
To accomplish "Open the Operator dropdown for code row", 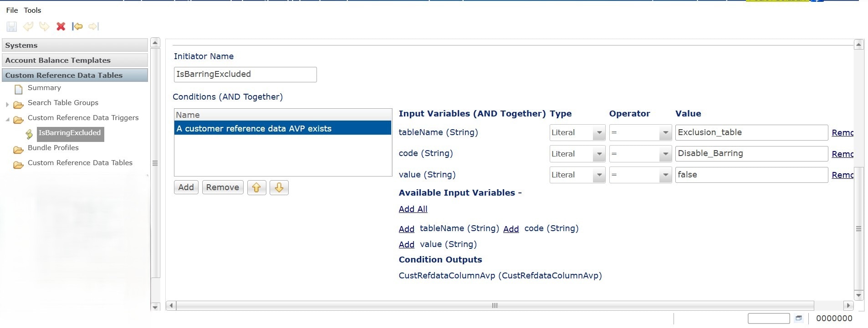I will (x=665, y=154).
